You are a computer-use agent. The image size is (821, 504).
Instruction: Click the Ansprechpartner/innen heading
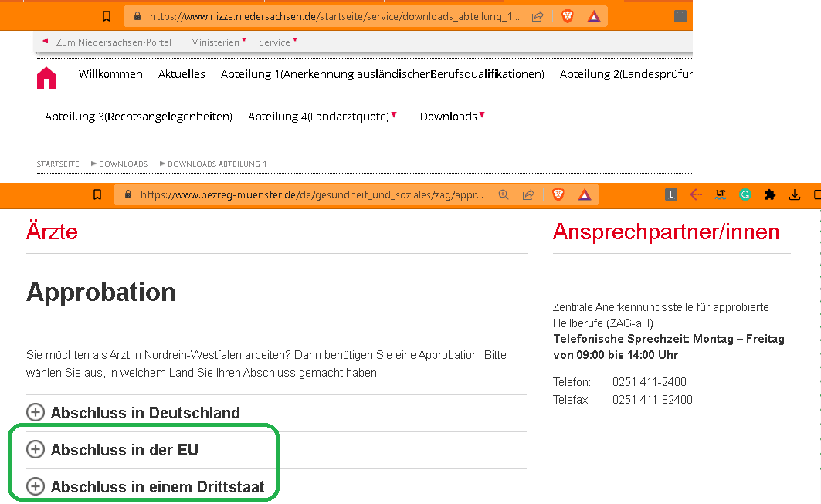666,232
